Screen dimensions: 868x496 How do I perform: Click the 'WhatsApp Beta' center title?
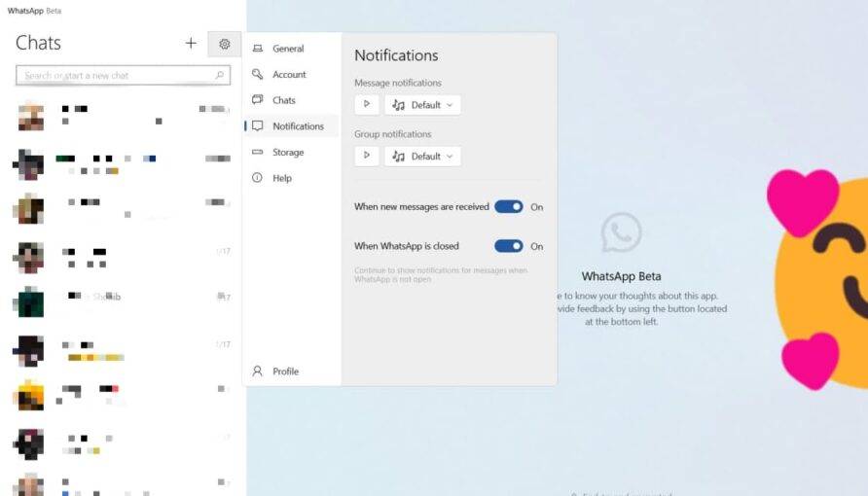[x=621, y=276]
